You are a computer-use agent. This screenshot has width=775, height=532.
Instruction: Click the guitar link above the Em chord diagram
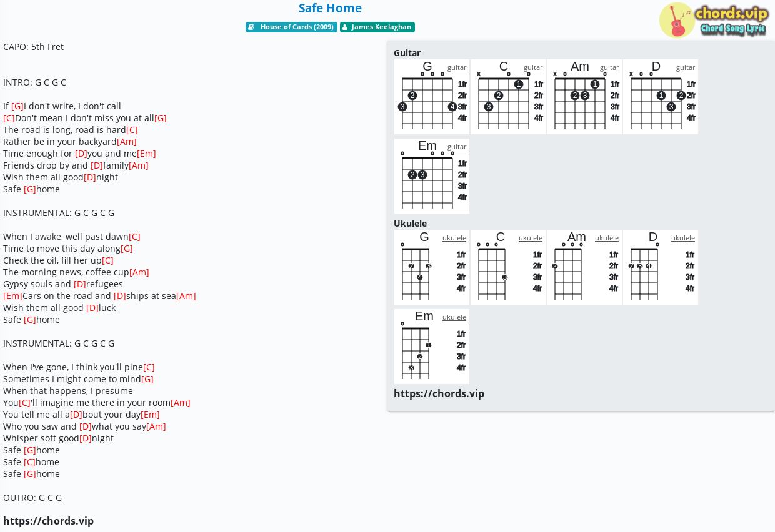457,147
